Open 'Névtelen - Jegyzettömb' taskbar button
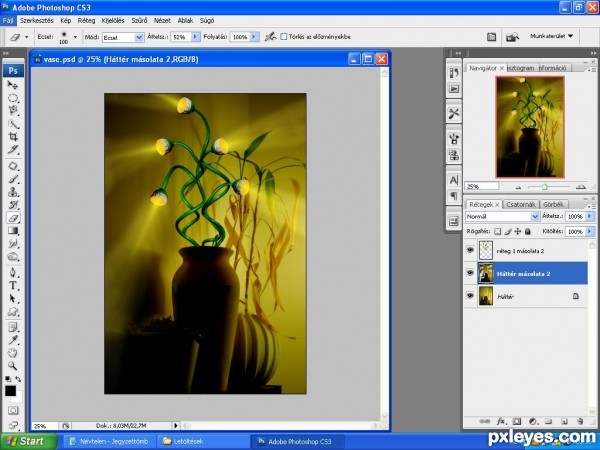Screen dimensions: 600x450 [109, 441]
